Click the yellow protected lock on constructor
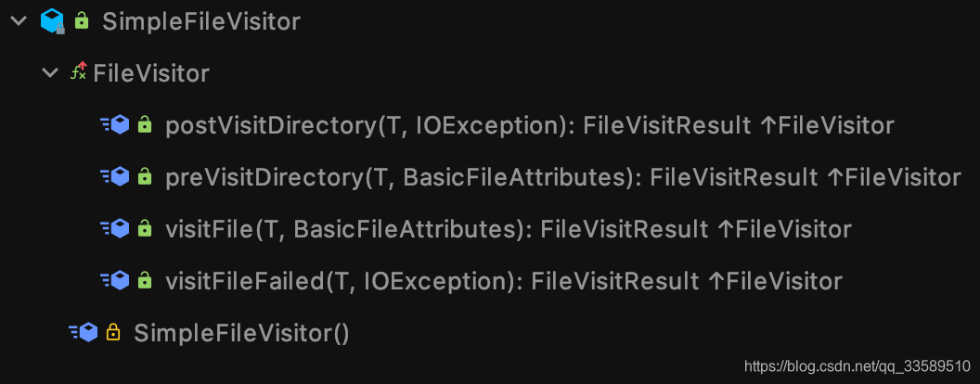The width and height of the screenshot is (980, 384). 113,332
